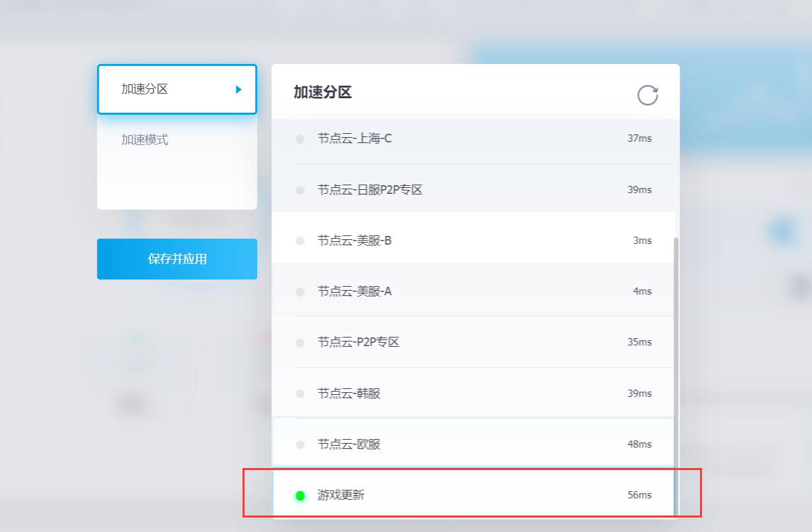This screenshot has width=812, height=532.
Task: Click the 3ms latency for 节点云-美服-B
Action: pos(643,240)
